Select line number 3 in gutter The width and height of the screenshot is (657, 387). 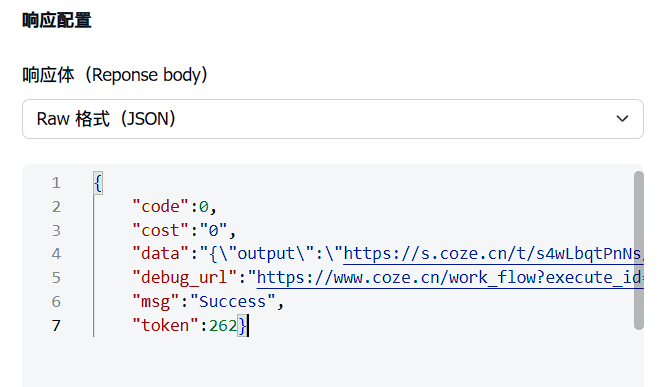(x=56, y=231)
